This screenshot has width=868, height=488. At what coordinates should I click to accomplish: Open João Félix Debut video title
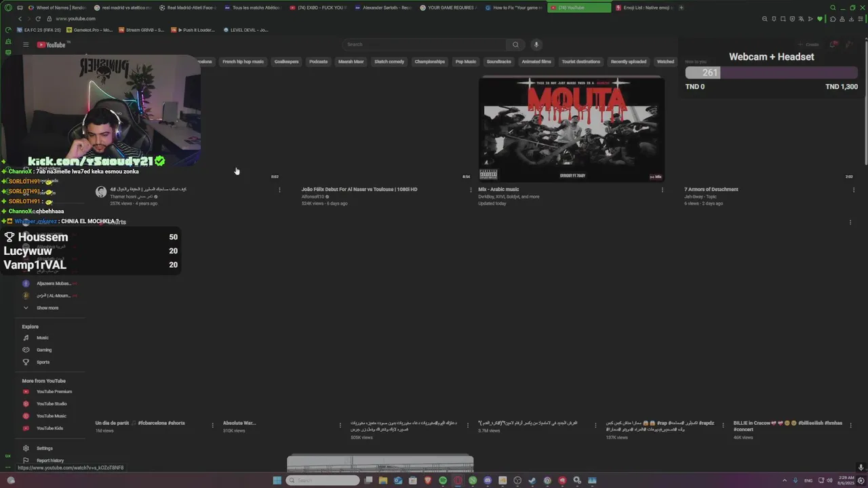coord(359,189)
